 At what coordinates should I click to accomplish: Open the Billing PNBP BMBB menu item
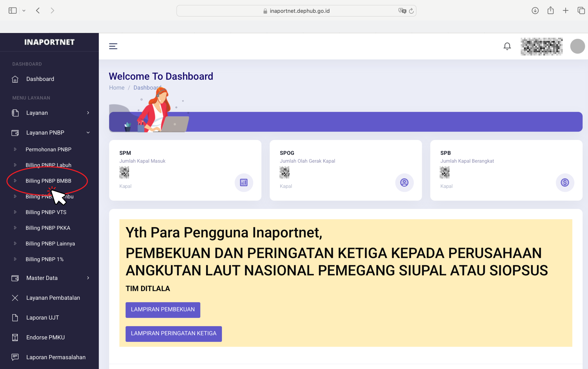(x=48, y=181)
